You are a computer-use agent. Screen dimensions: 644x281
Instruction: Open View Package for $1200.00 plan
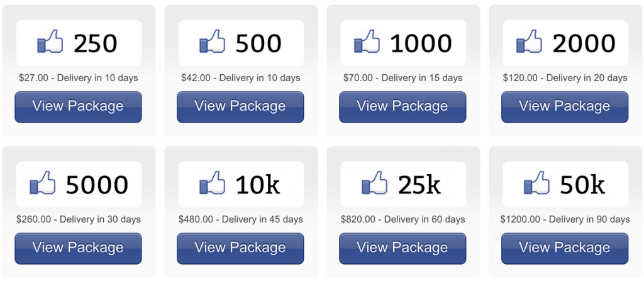click(565, 248)
